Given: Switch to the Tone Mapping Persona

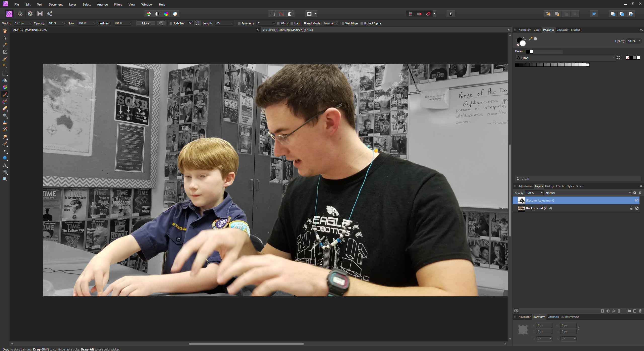Looking at the screenshot, I should pyautogui.click(x=40, y=14).
